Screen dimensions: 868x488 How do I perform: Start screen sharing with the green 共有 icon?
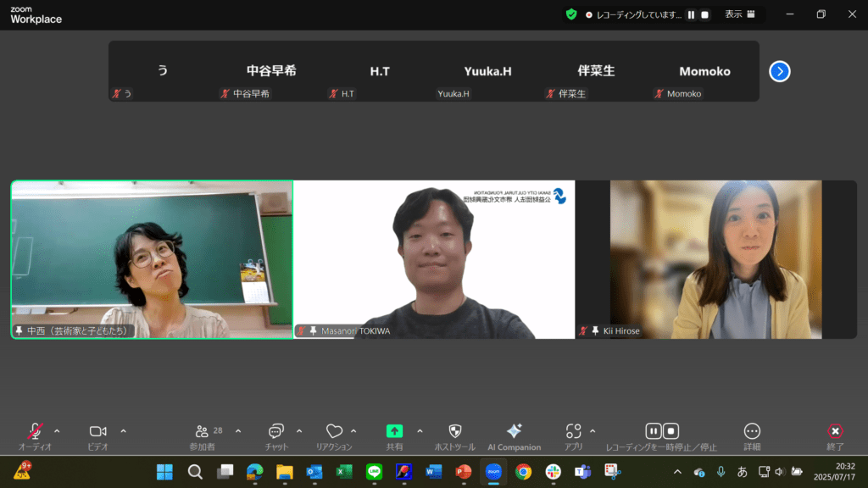click(x=394, y=431)
